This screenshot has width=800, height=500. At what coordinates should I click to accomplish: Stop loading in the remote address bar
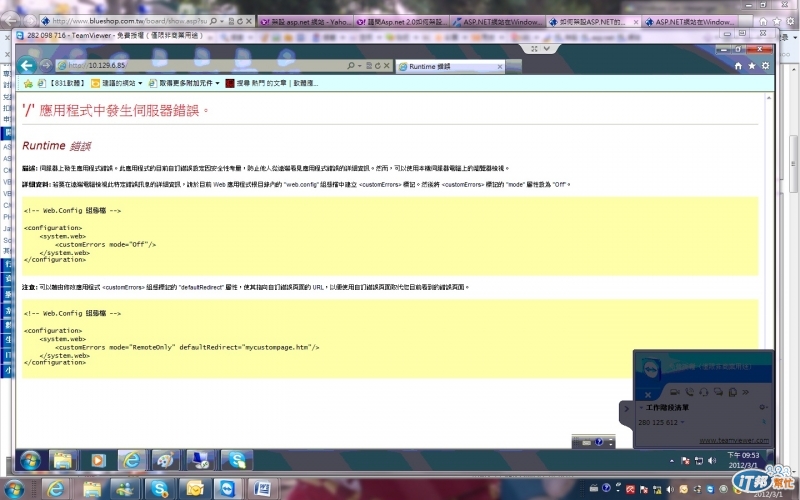386,65
